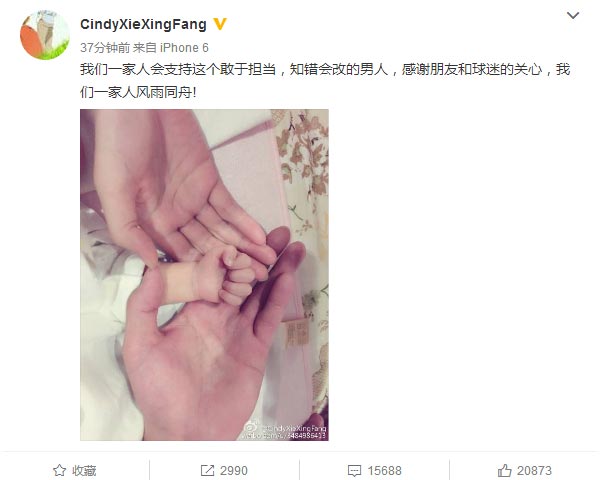The image size is (600, 480).
Task: Open the 37分钟前 post timestamp
Action: 105,48
